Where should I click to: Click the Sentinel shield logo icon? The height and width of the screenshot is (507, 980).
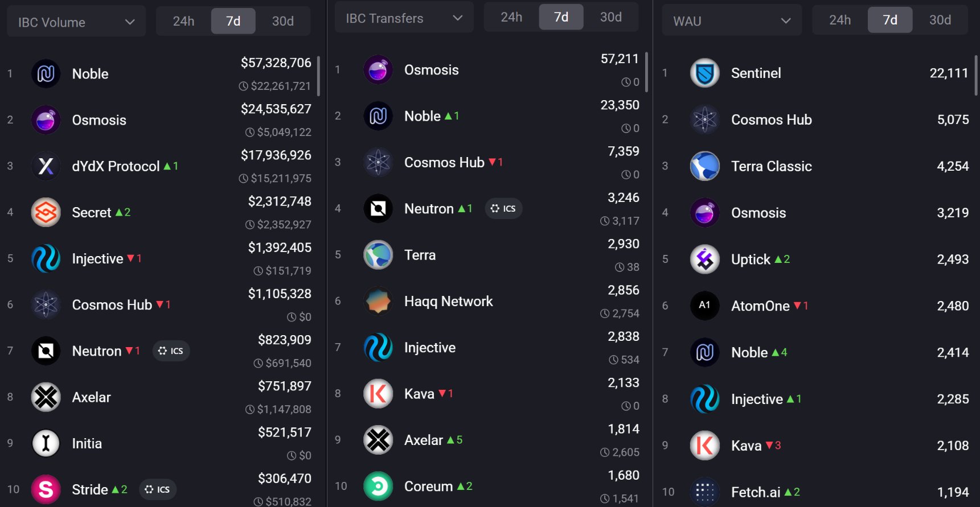(705, 73)
